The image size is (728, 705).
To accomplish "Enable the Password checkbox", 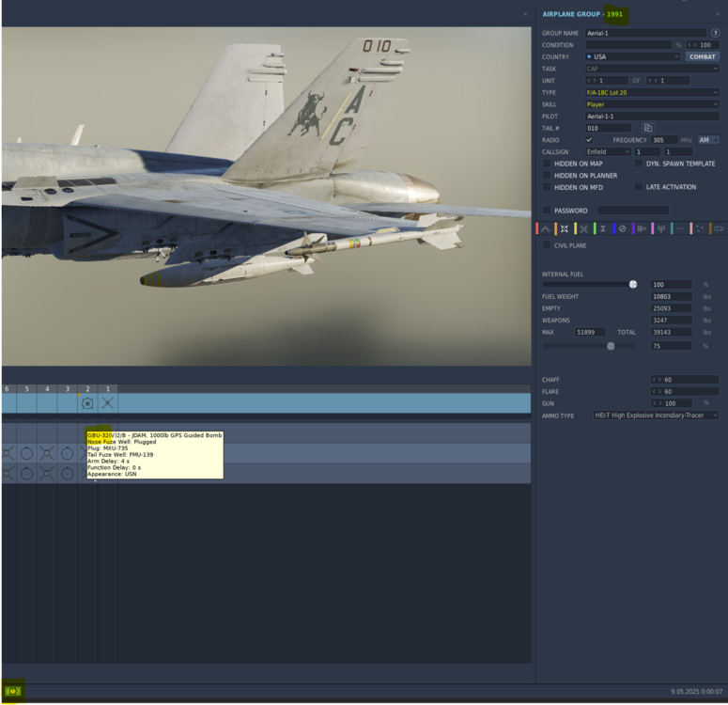I will (547, 211).
